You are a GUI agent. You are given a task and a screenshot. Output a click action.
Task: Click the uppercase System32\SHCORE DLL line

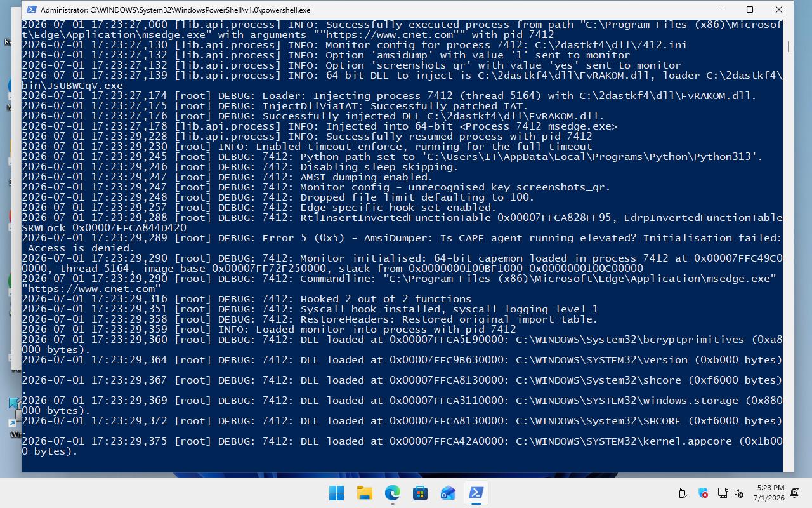click(402, 421)
